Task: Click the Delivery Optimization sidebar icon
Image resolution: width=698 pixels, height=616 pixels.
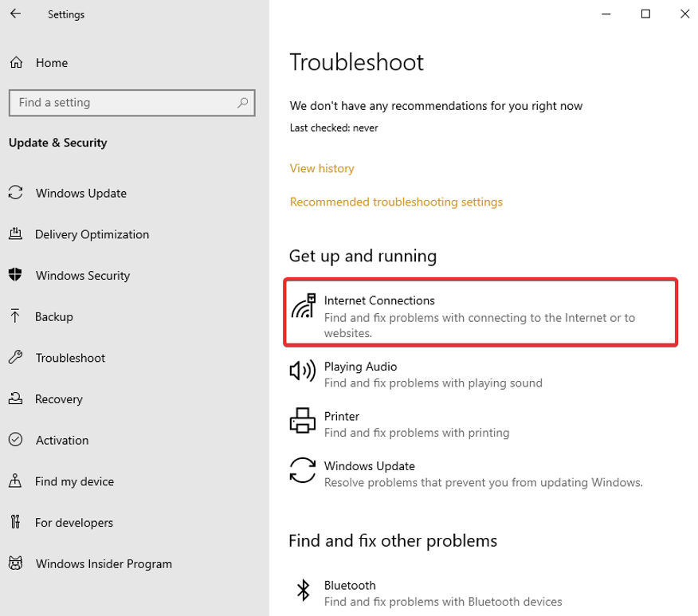Action: pos(17,234)
